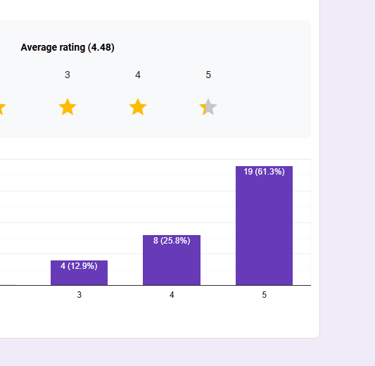
Task: Click the bar labeled 19 (61.3%)
Action: tap(264, 226)
